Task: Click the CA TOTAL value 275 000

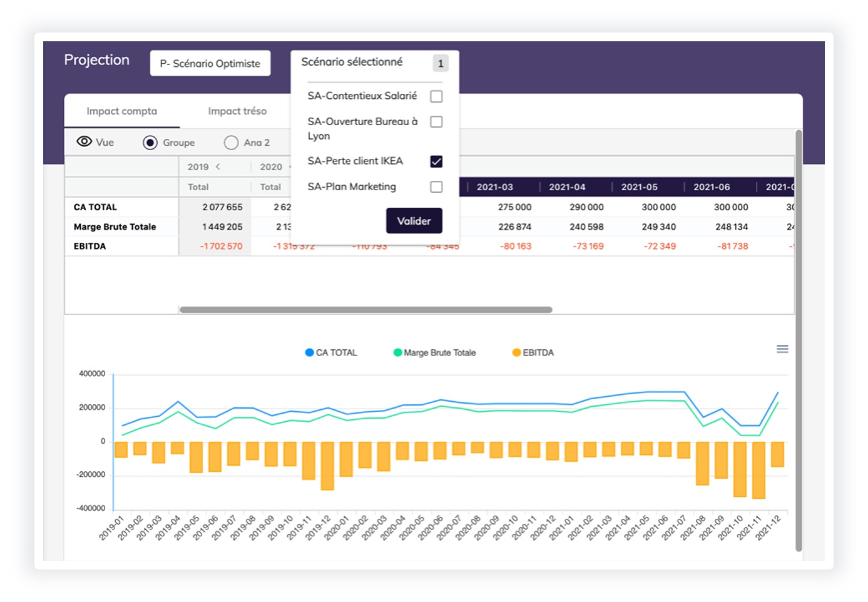Action: point(514,207)
